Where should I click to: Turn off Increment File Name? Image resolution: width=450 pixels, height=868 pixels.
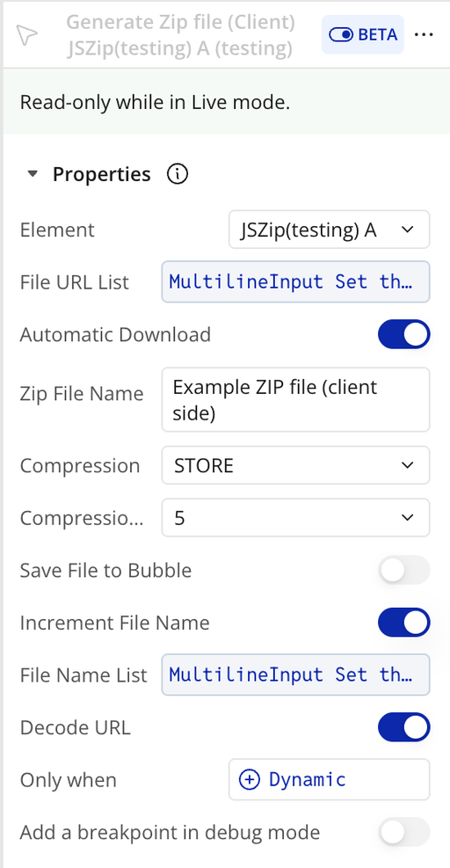(404, 623)
